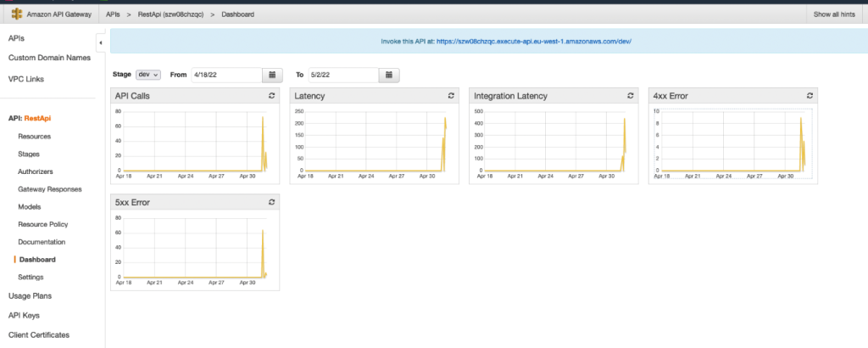868x348 pixels.
Task: Select Dashboard in the sidebar
Action: tap(37, 260)
